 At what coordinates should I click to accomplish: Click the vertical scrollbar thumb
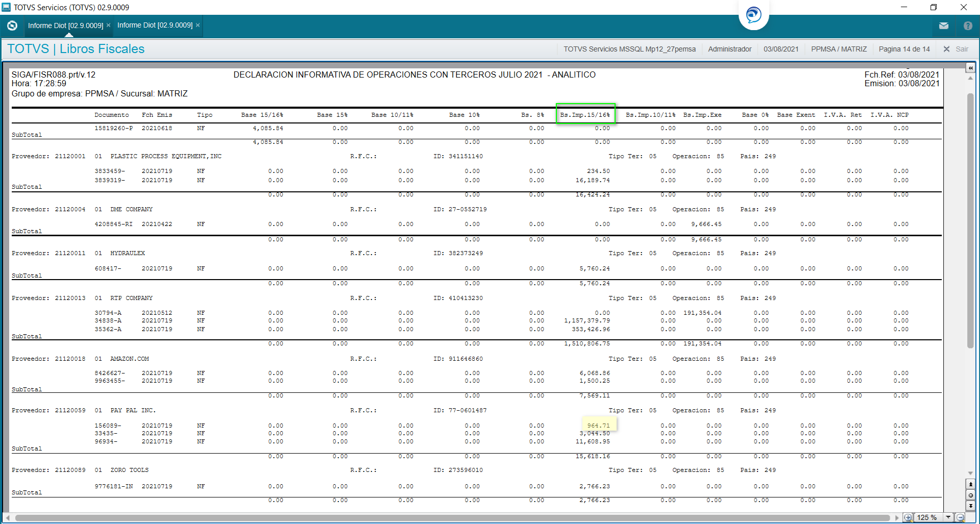coord(970,220)
